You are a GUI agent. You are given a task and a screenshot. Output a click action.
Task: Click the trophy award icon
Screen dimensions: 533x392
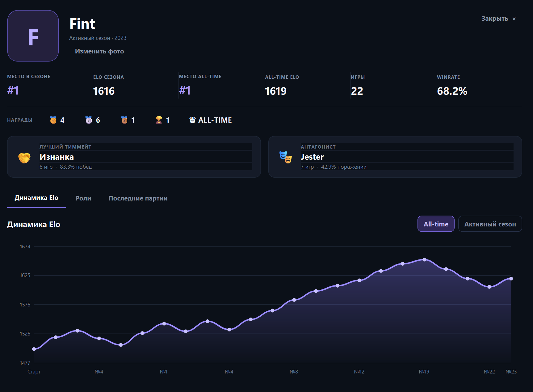(159, 120)
